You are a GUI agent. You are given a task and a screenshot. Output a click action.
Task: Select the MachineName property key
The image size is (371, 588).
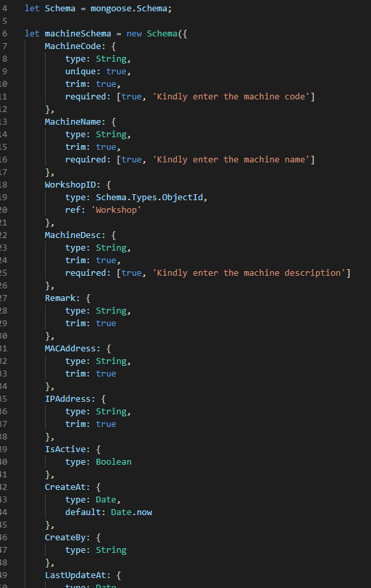coord(73,122)
